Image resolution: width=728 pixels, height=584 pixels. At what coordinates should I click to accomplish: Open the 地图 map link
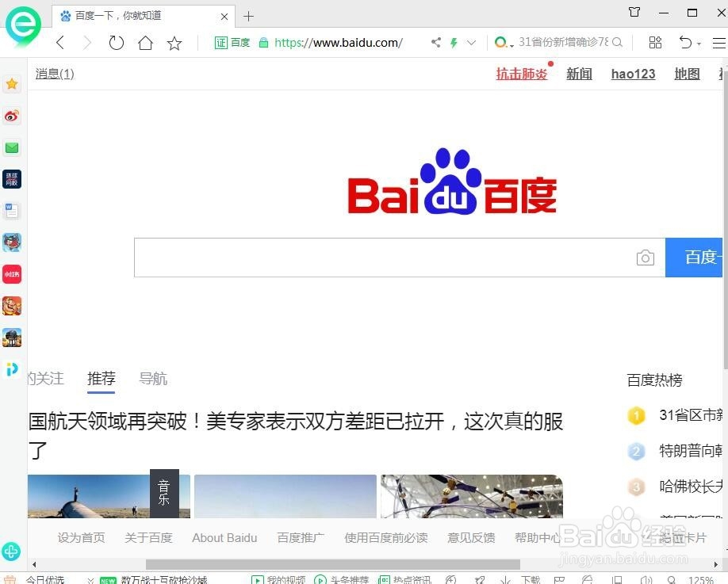687,74
